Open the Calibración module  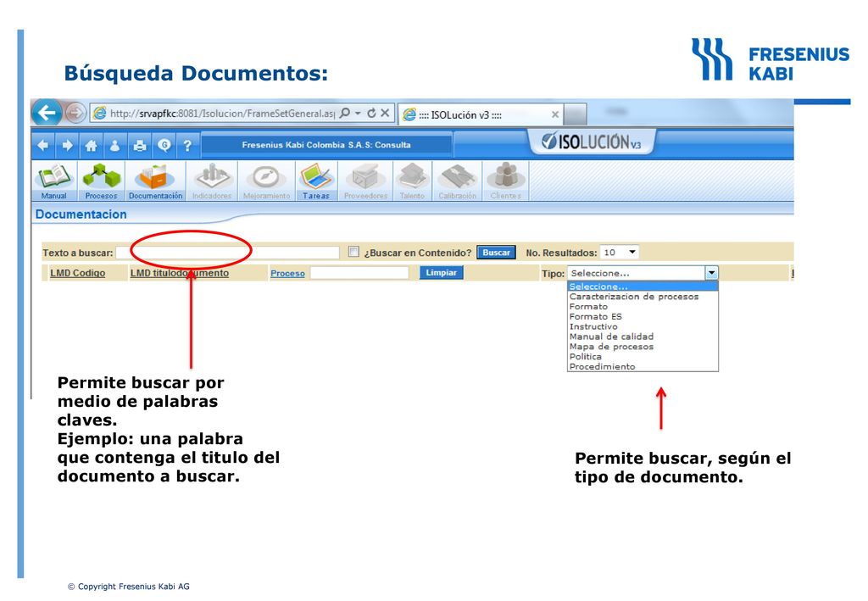pos(457,181)
